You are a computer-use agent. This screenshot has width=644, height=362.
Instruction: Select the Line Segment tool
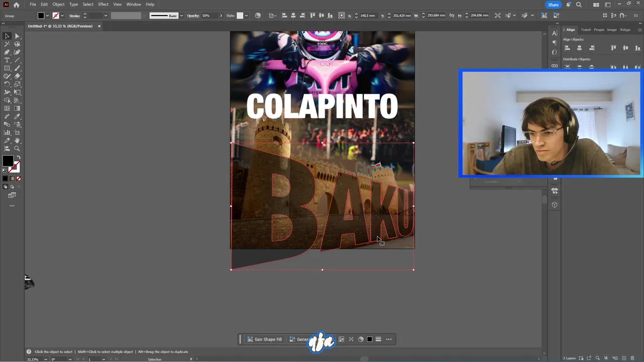click(17, 60)
